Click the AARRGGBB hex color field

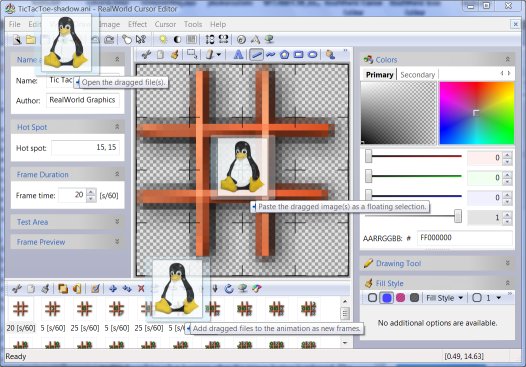[465, 238]
